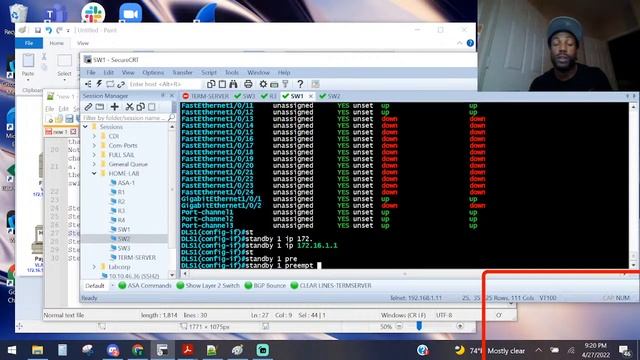This screenshot has height=360, width=640.
Task: Click the Connect icon in SecureCRT toolbar
Action: click(88, 84)
